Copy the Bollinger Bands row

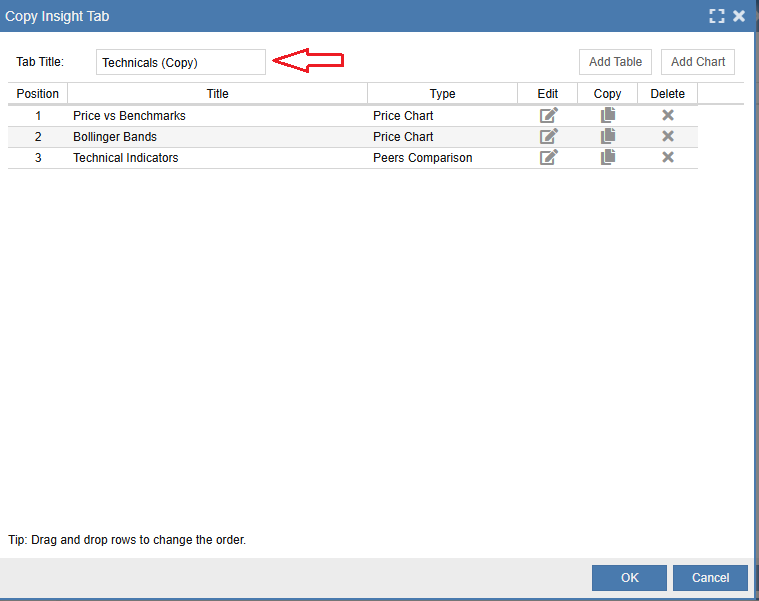pos(608,136)
